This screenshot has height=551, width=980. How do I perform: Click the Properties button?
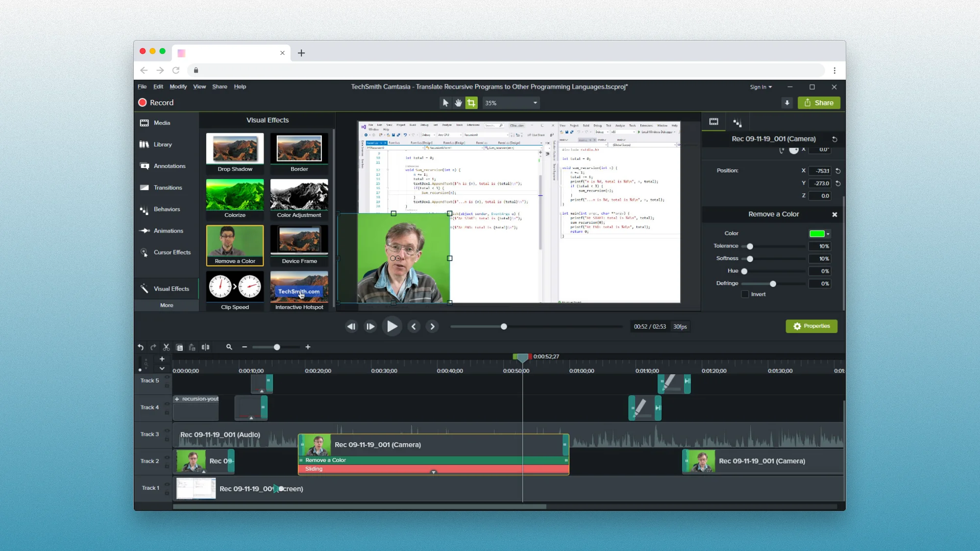(811, 326)
